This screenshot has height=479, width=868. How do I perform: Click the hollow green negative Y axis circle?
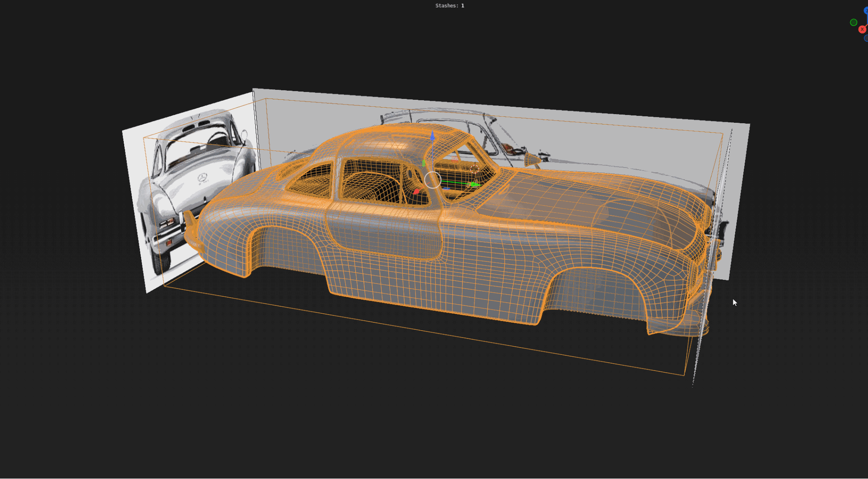point(854,22)
